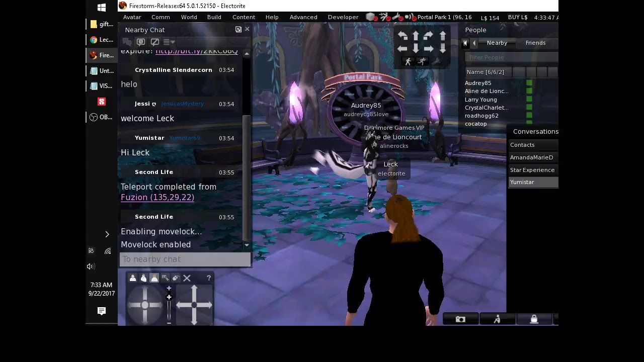
Task: Click the previous-tab arrow in People panel
Action: 474,43
